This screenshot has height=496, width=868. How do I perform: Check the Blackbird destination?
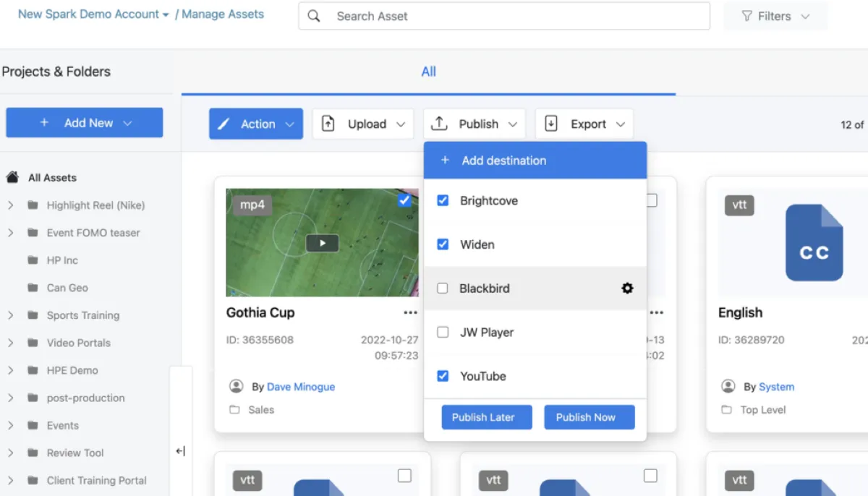coord(443,288)
